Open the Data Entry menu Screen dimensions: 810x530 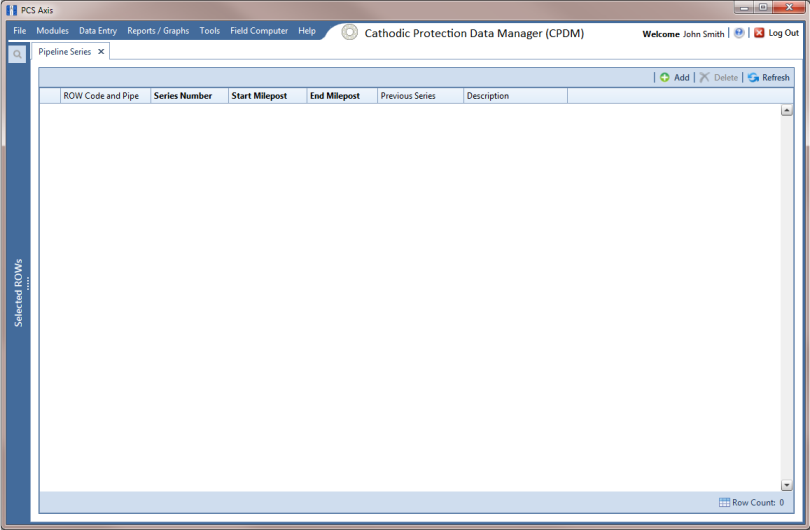click(98, 31)
